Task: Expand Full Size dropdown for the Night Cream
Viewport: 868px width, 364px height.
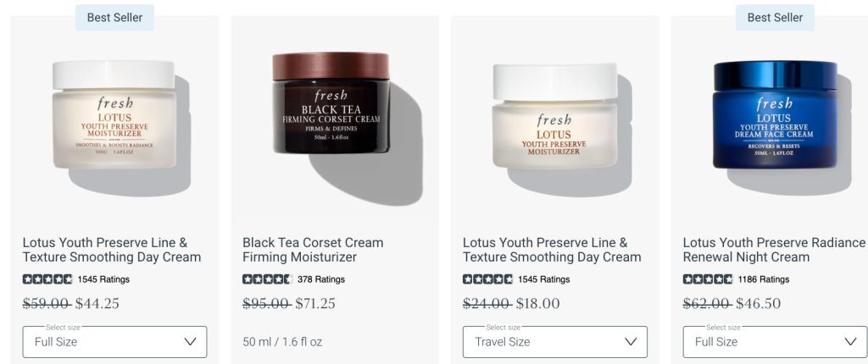Action: (x=775, y=342)
